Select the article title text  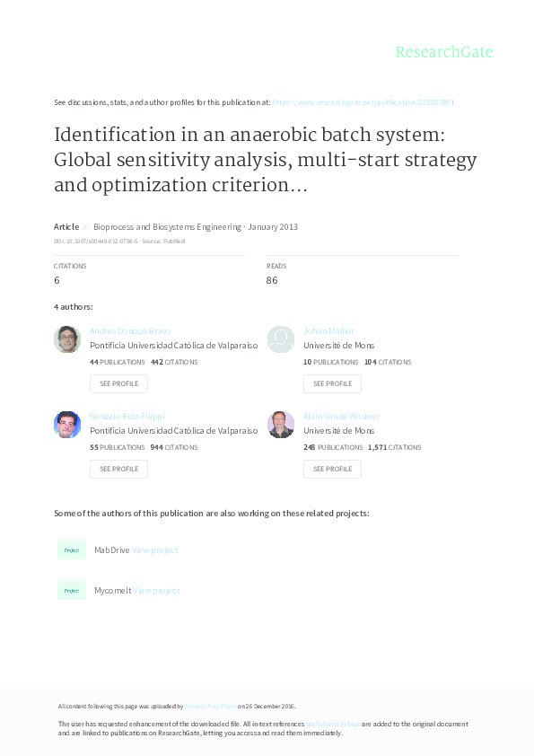click(266, 159)
